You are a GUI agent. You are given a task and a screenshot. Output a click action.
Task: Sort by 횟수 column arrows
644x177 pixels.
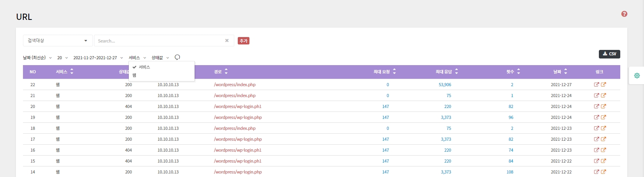click(x=518, y=72)
